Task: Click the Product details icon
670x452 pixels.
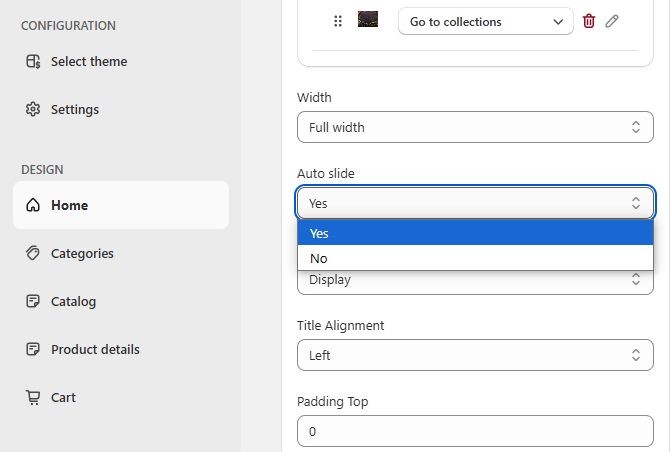Action: point(33,349)
